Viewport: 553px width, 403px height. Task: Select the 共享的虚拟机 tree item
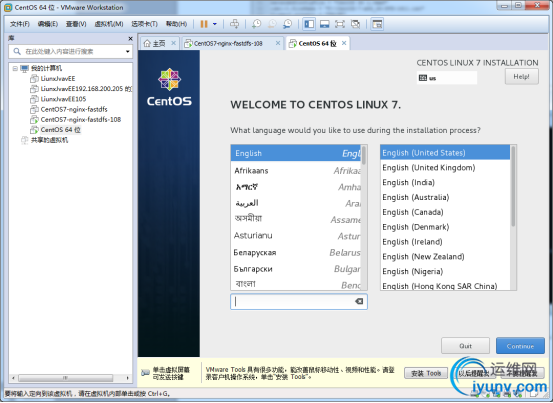(x=49, y=140)
